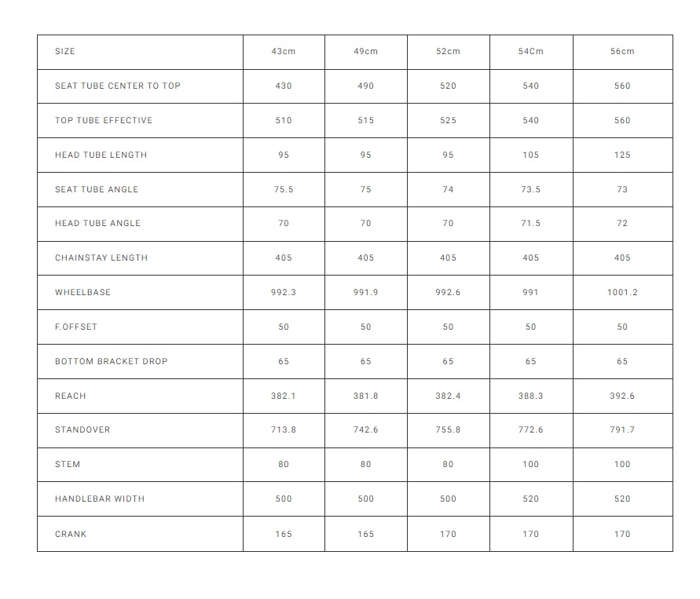Click the HEAD TUBE LENGTH row label
This screenshot has width=700, height=599.
point(101,155)
